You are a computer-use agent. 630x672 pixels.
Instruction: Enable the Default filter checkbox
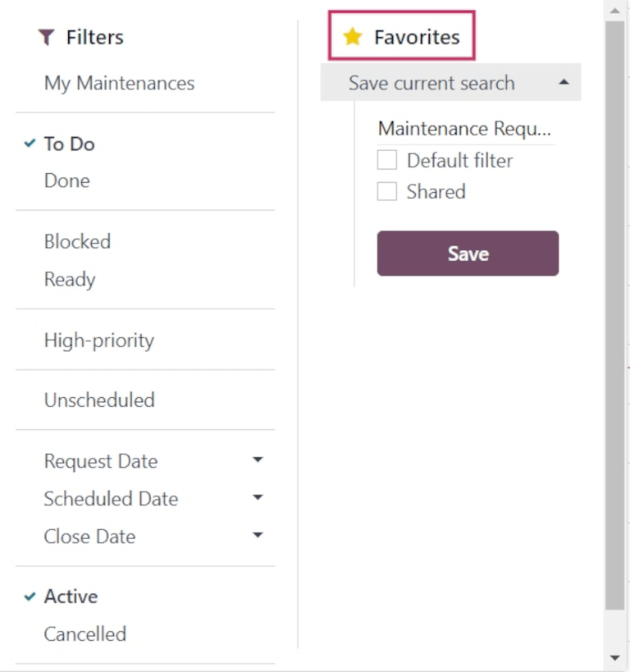click(386, 160)
